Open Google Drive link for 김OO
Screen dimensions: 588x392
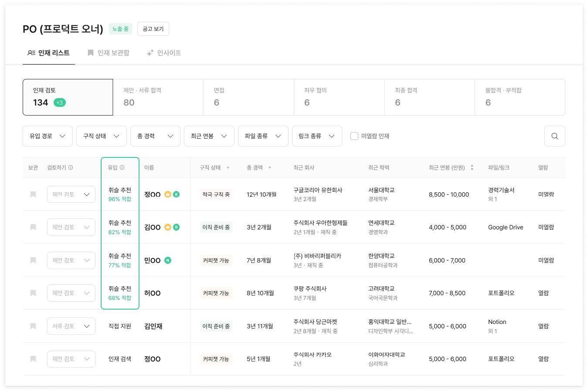(506, 227)
